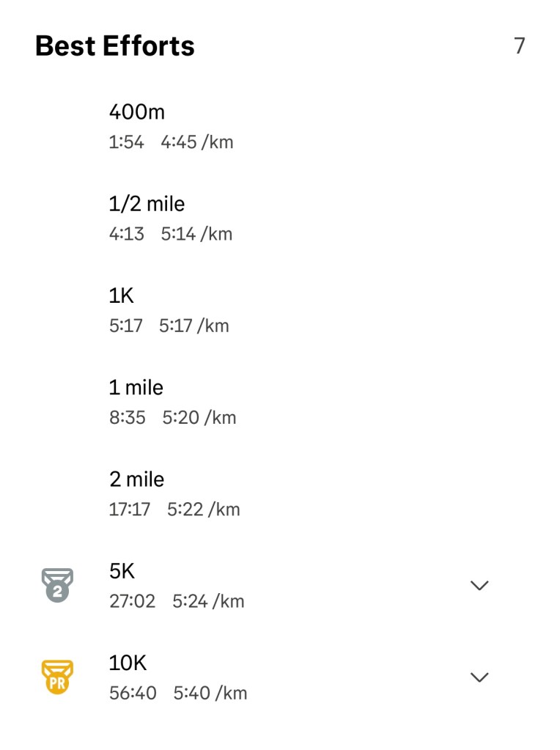Click the 1/2 mile pace 5:14 /km
Image resolution: width=560 pixels, height=750 pixels.
point(196,235)
